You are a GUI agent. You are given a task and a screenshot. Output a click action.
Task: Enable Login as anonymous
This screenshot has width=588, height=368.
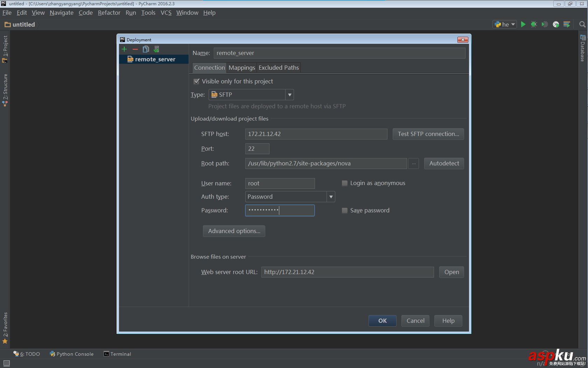coord(344,183)
